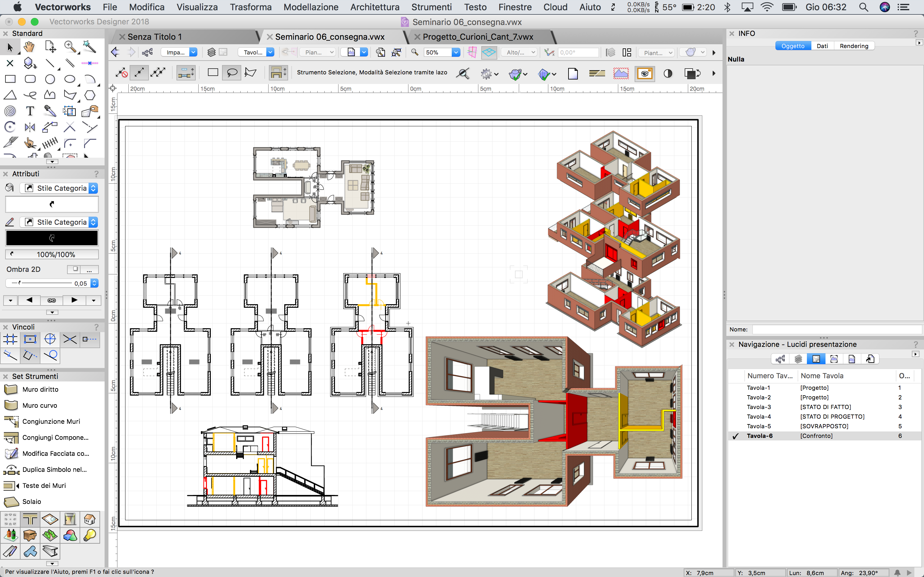Select the Mirror tool
Screen dimensions: 924x577
click(x=30, y=127)
